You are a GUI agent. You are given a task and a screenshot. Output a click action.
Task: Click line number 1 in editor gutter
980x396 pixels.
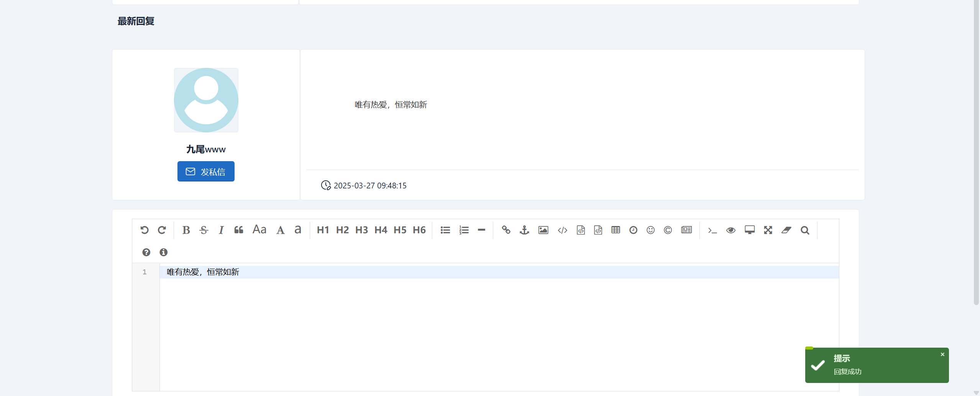[144, 272]
